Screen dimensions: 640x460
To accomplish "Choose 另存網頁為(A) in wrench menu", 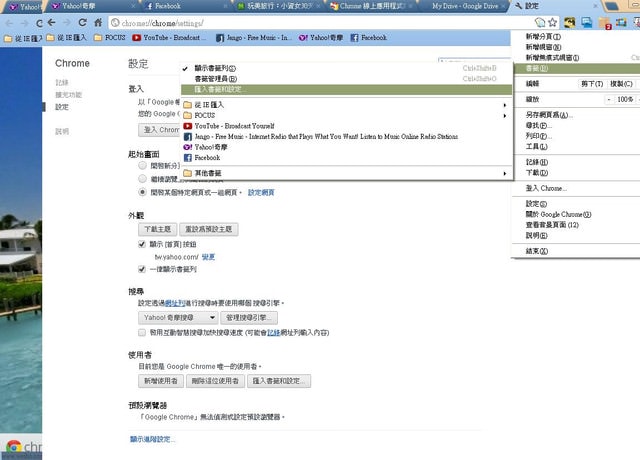I will coord(576,115).
